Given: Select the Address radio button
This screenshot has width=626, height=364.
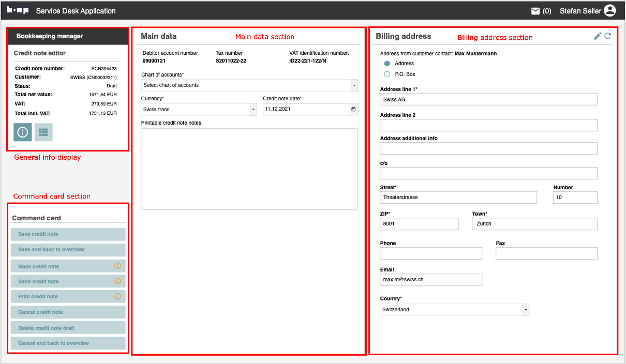Looking at the screenshot, I should (387, 64).
